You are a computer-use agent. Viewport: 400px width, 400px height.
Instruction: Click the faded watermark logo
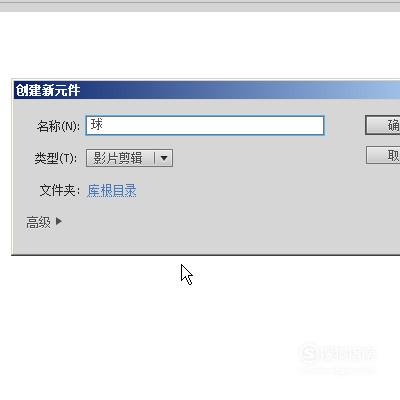337,353
